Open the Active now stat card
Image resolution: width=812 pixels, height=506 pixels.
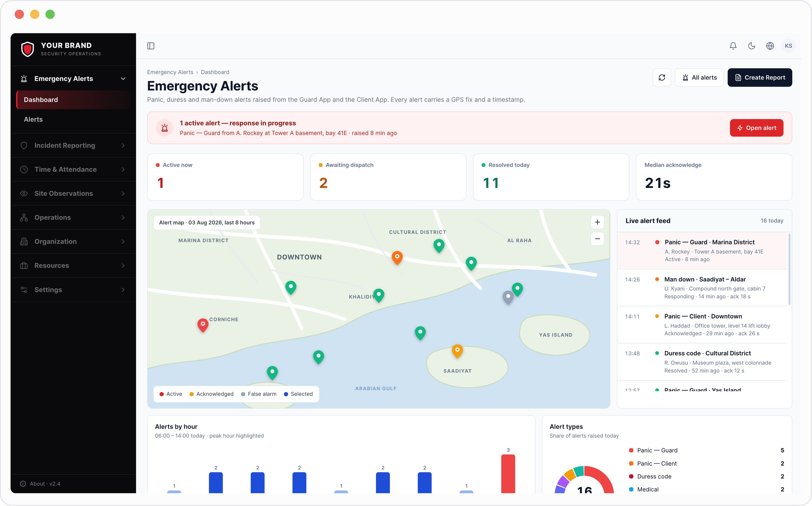[x=225, y=177]
